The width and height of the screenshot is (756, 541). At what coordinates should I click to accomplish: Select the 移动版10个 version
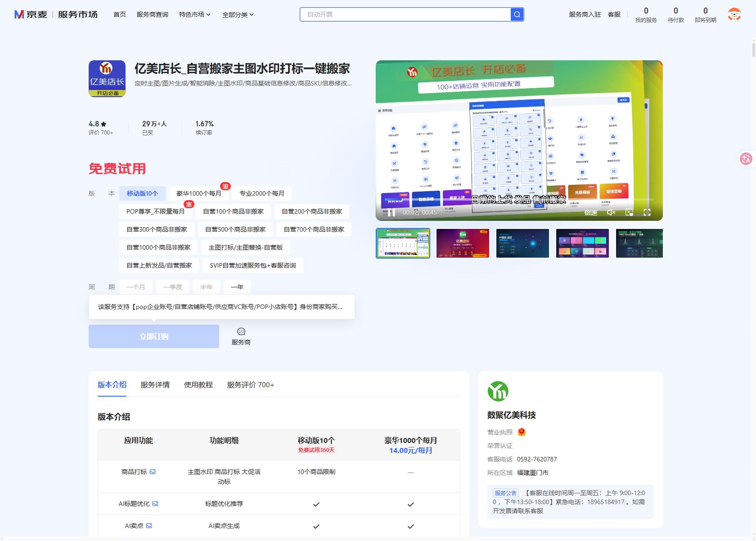pyautogui.click(x=142, y=193)
